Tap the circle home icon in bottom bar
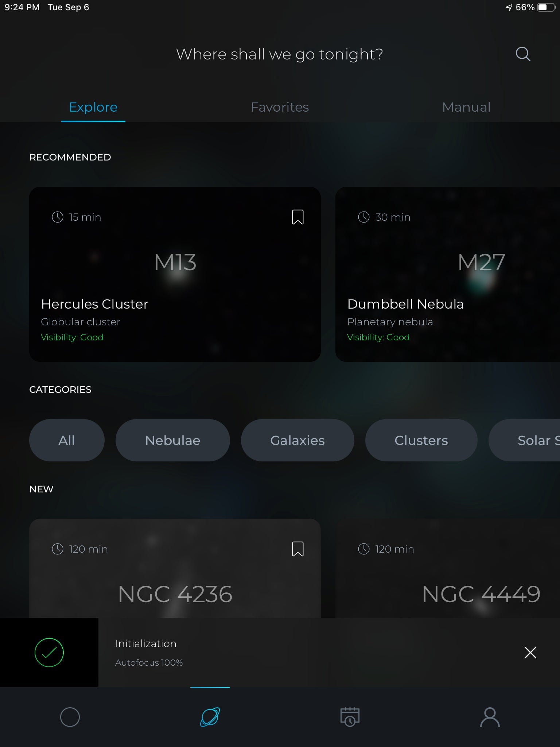 [x=70, y=717]
